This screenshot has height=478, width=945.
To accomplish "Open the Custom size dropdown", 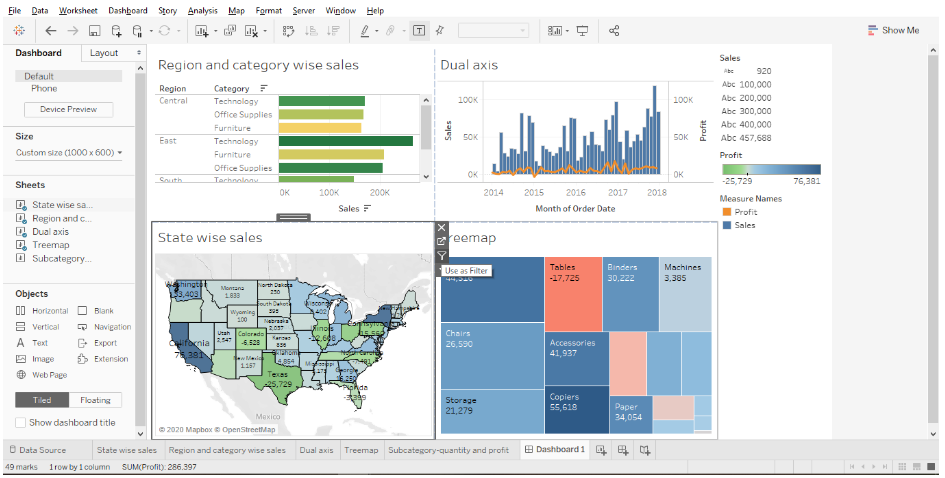I will pyautogui.click(x=69, y=153).
